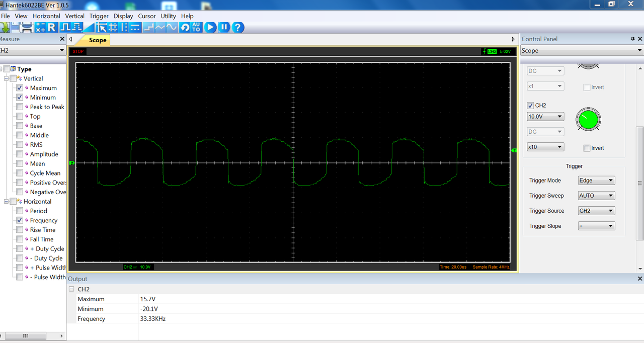Open the Math operations toolbar icon
Viewport: 644px width, 343px height.
tap(40, 27)
